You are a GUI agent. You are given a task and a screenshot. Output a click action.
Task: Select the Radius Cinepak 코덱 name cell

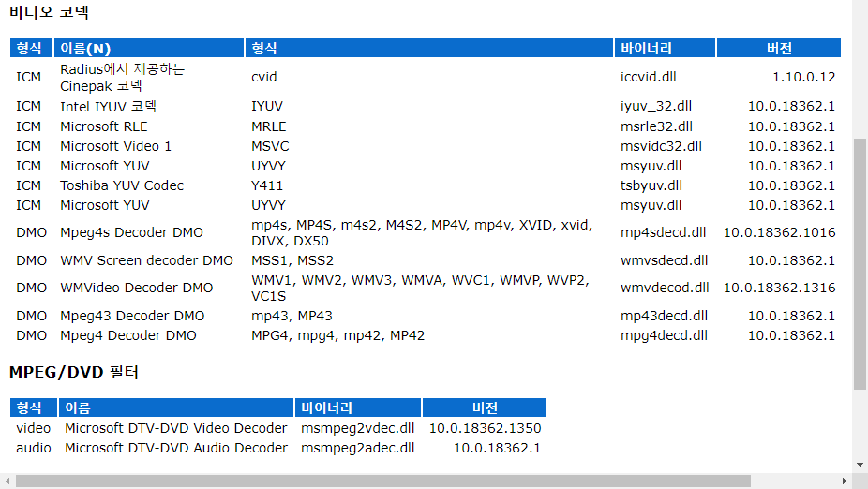coord(123,78)
